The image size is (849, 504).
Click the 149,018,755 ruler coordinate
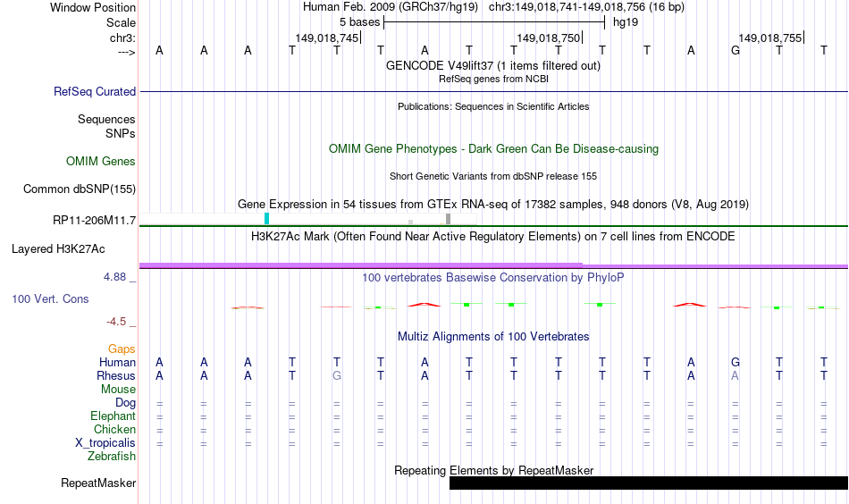770,38
